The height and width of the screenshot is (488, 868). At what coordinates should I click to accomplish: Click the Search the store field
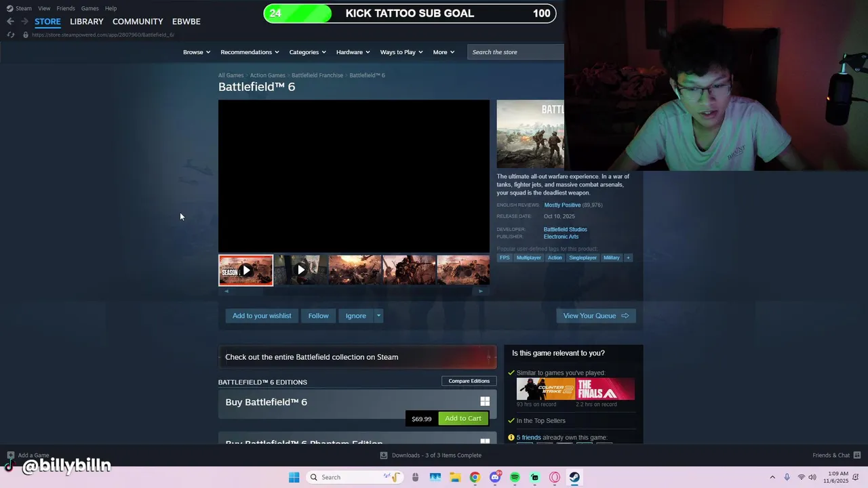point(516,52)
